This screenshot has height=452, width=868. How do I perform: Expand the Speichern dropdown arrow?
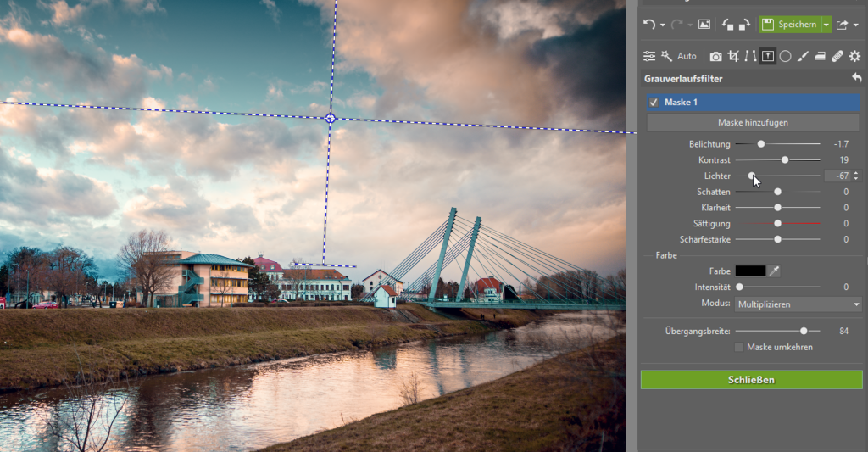pyautogui.click(x=826, y=25)
